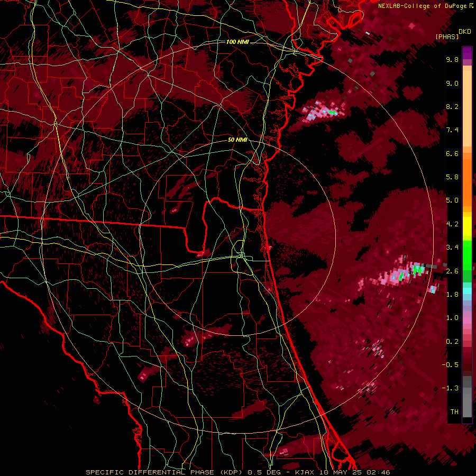Click the 3.4 scale value
Image resolution: width=476 pixels, height=476 pixels.
tap(452, 248)
